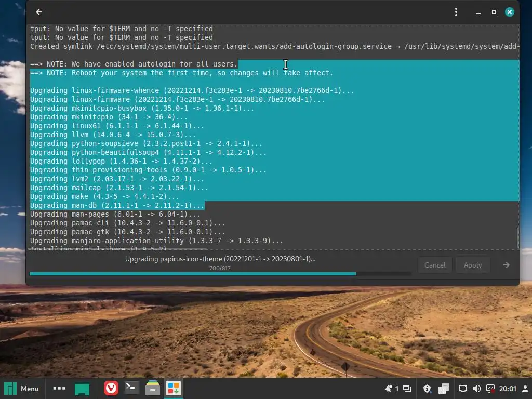The image size is (532, 399).
Task: Click the workspace switcher tray icon
Action: click(407, 389)
